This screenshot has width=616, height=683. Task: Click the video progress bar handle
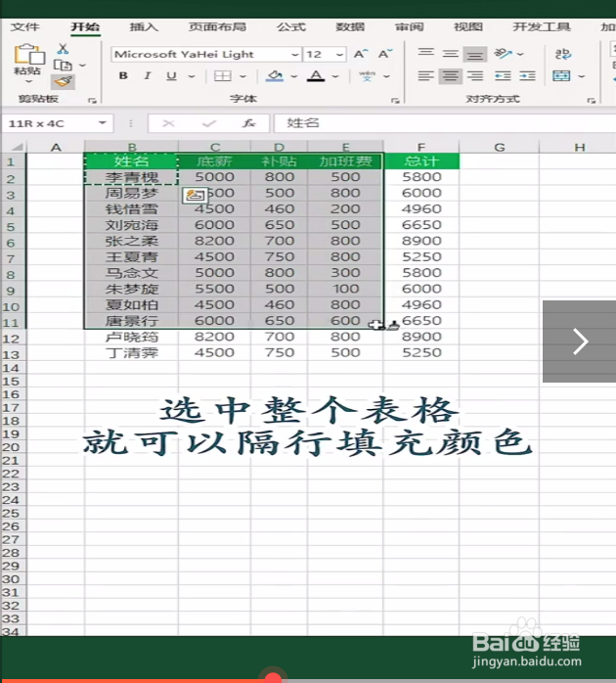273,678
